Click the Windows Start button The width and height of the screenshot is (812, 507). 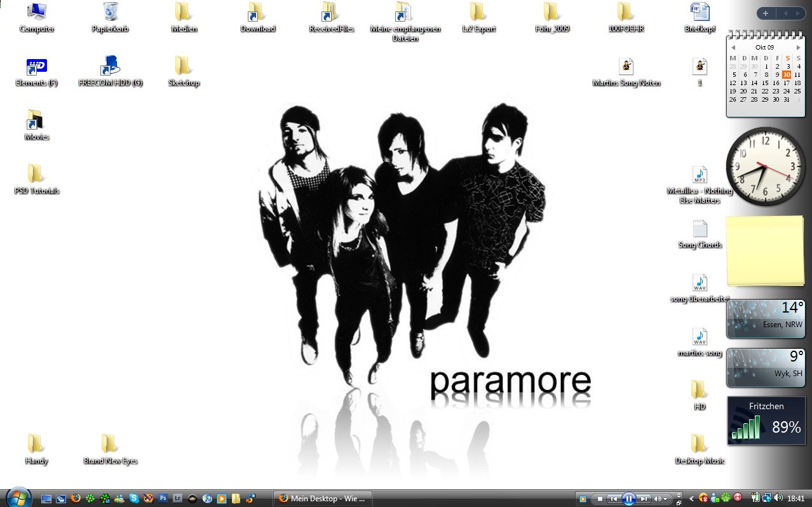point(18,497)
